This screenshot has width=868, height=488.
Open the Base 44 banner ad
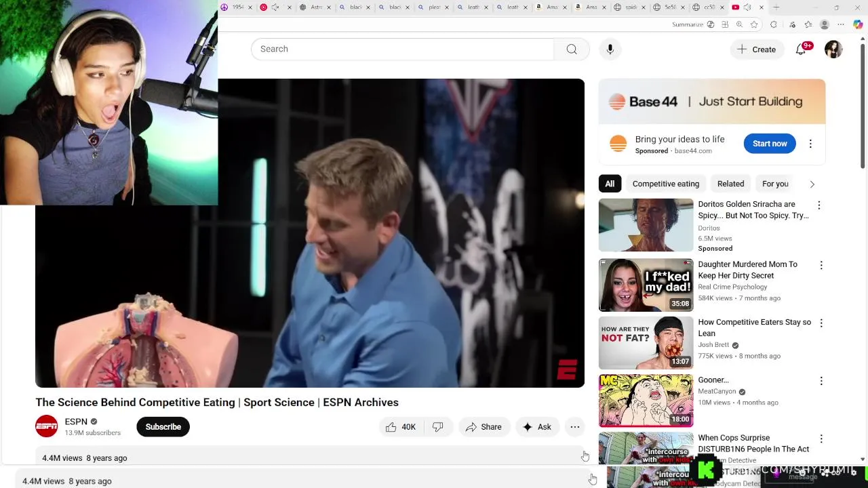click(x=712, y=102)
